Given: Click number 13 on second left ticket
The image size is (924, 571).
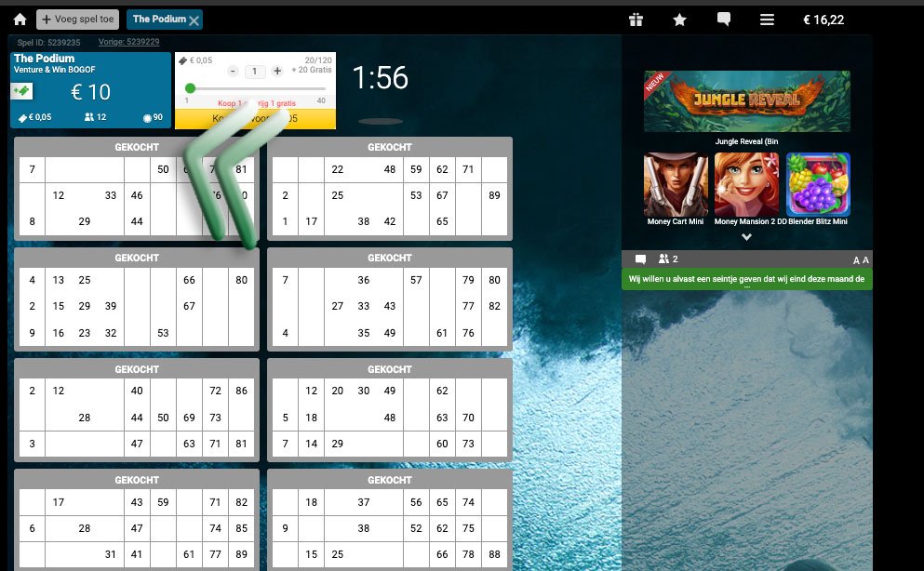Looking at the screenshot, I should coord(59,280).
